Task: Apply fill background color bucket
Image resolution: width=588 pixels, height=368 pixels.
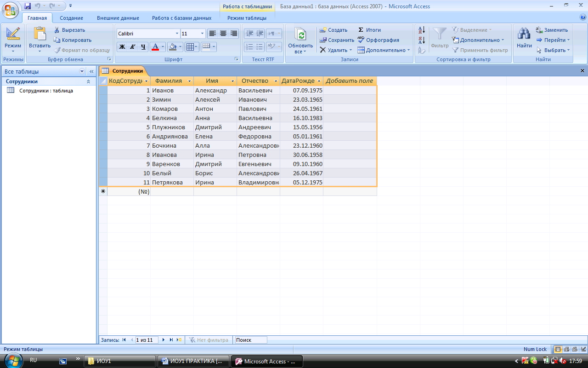Action: pyautogui.click(x=172, y=47)
